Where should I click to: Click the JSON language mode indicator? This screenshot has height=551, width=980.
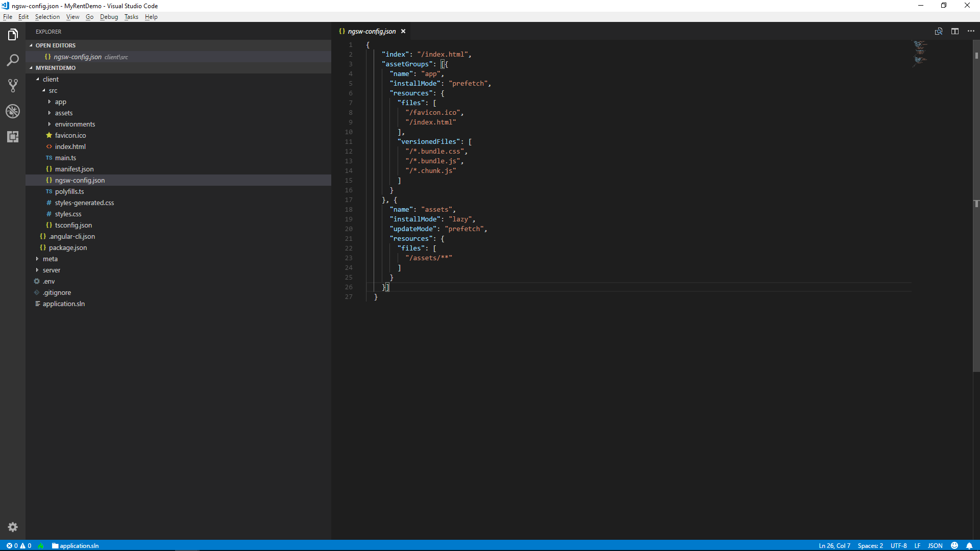[x=935, y=545]
